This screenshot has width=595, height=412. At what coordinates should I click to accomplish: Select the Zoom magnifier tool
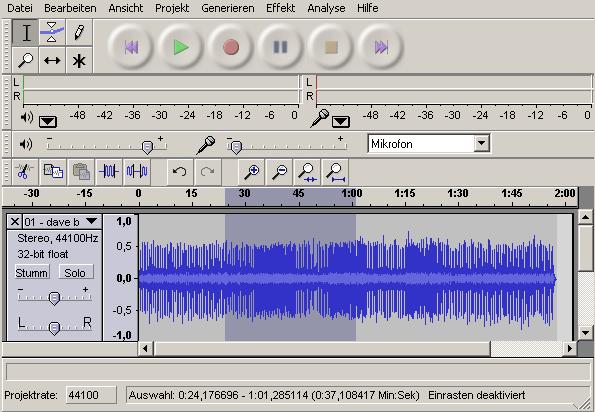(x=25, y=60)
